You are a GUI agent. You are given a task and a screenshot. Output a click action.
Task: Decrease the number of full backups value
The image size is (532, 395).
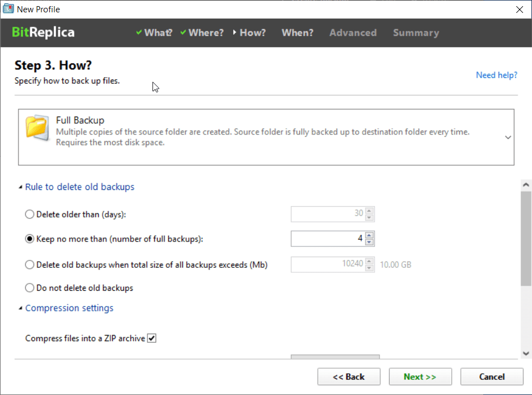pyautogui.click(x=369, y=243)
